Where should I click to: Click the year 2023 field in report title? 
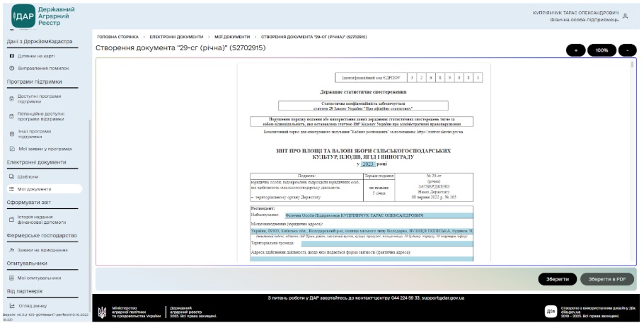point(368,164)
